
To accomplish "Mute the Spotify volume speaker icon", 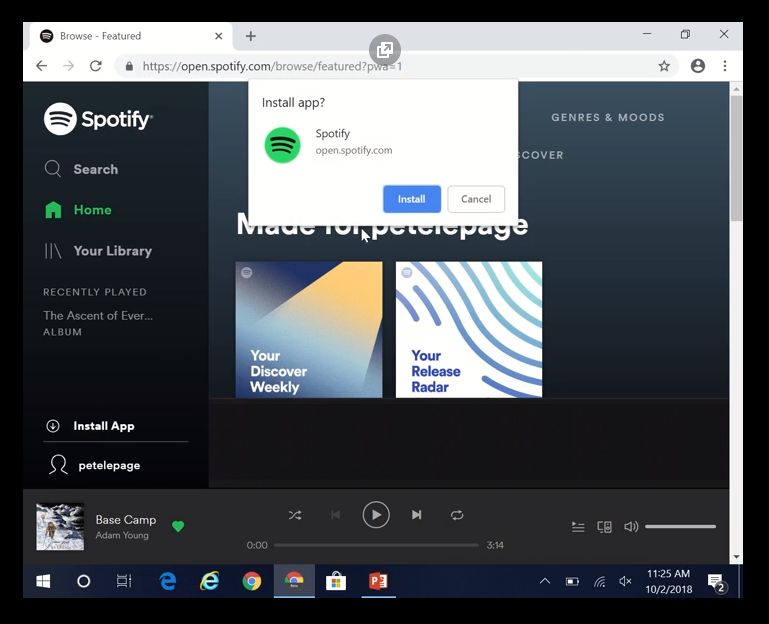I will coord(631,527).
